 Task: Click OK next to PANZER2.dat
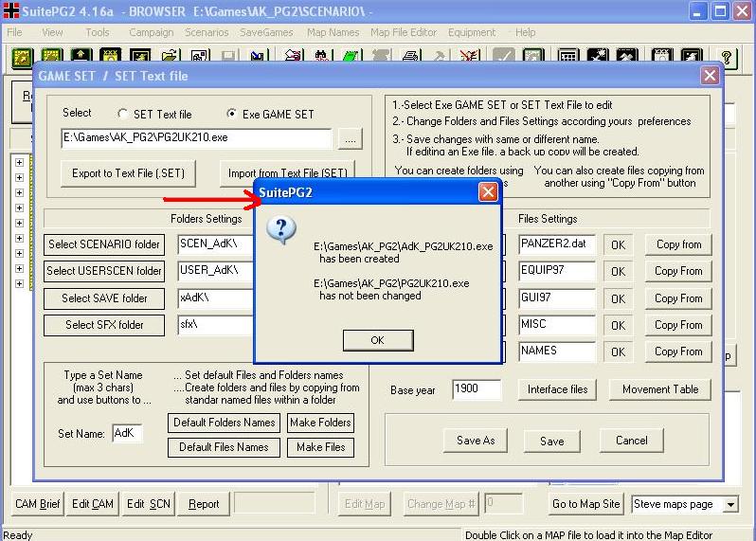point(618,245)
